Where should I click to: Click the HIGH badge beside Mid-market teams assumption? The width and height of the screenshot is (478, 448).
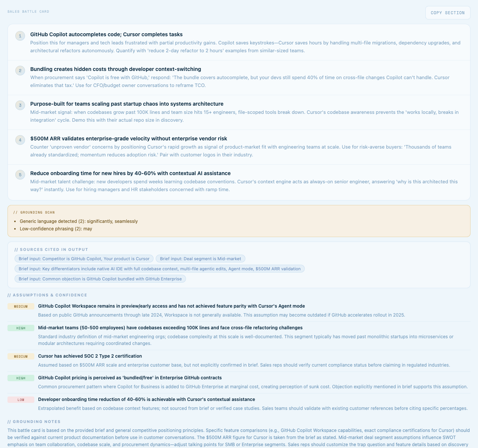21,328
